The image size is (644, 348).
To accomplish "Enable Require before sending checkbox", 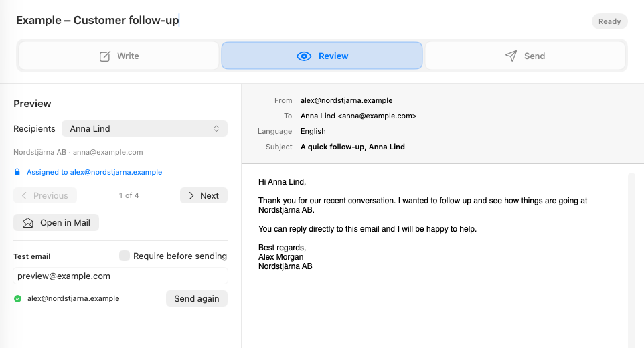I will 125,256.
